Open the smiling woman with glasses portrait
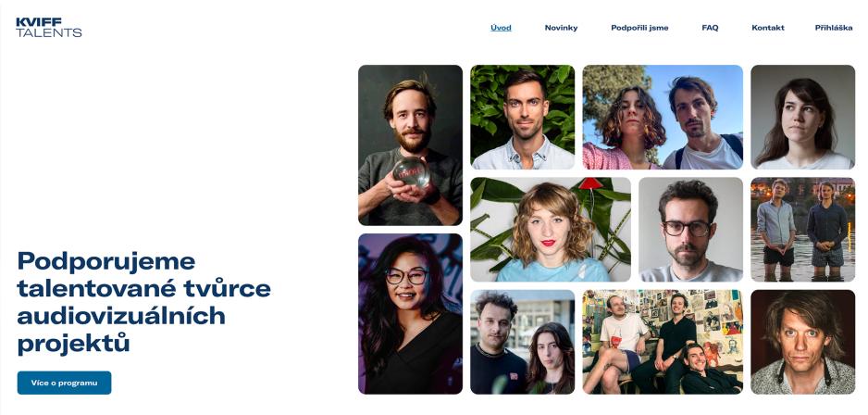Viewport: 868px width, 415px height. point(410,314)
